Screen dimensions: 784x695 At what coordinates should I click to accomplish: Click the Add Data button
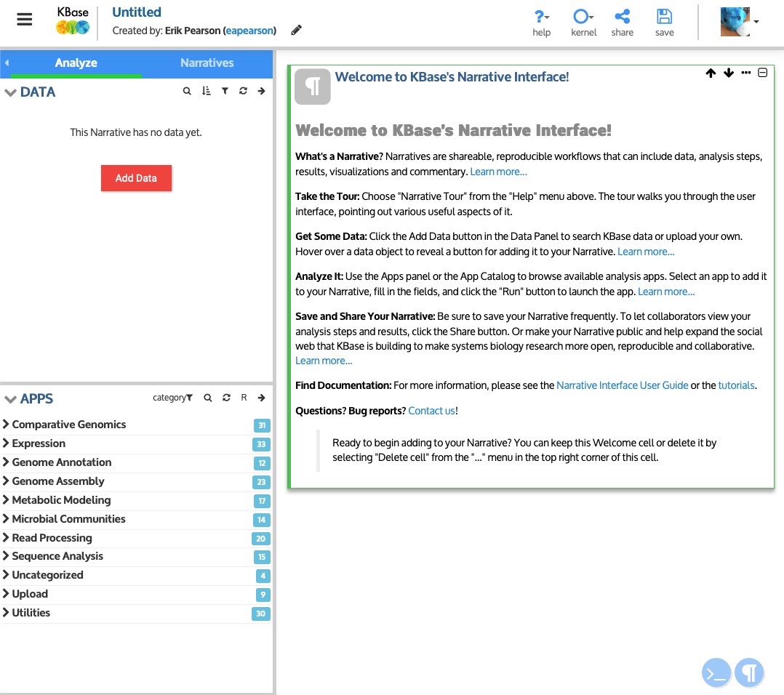point(136,177)
